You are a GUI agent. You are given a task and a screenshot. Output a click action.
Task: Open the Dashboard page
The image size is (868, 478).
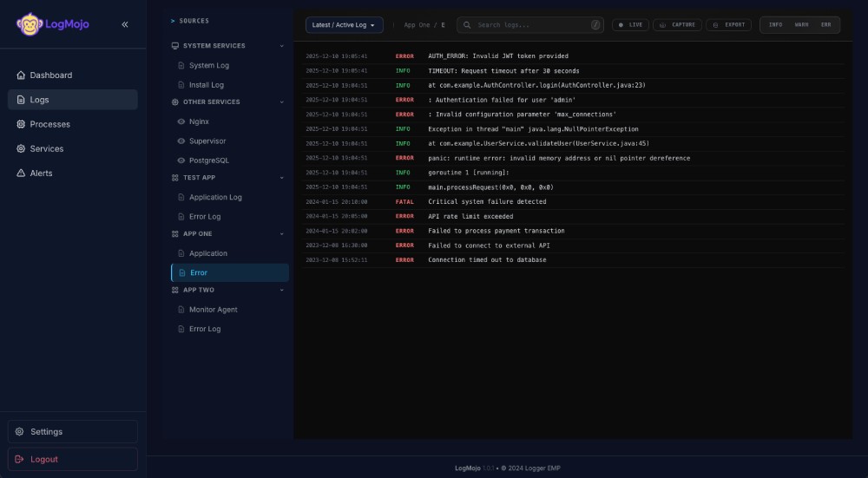click(x=73, y=75)
